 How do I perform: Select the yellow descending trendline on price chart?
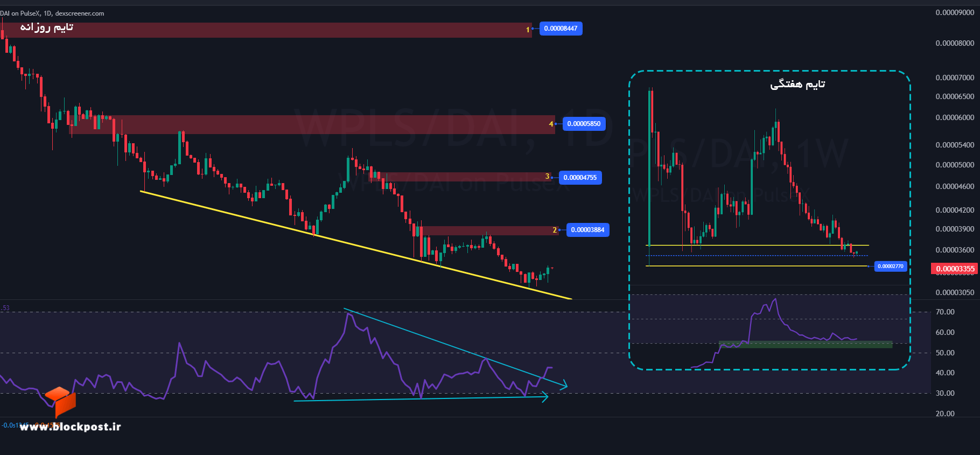coord(356,245)
